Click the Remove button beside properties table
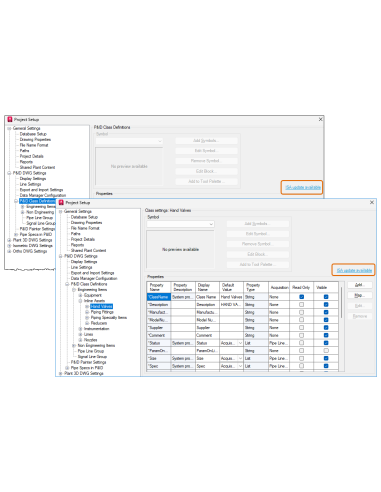Viewport: 381px width, 492px height. point(360,316)
